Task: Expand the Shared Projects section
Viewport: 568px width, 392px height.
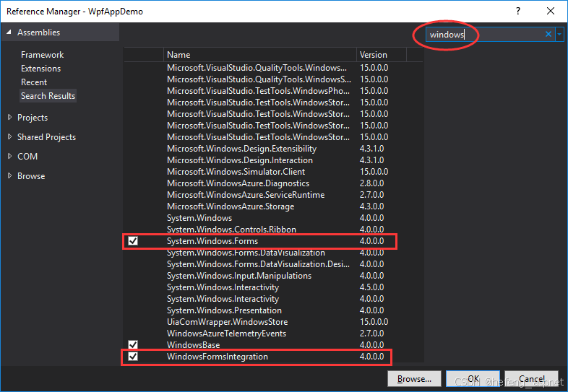Action: 10,137
